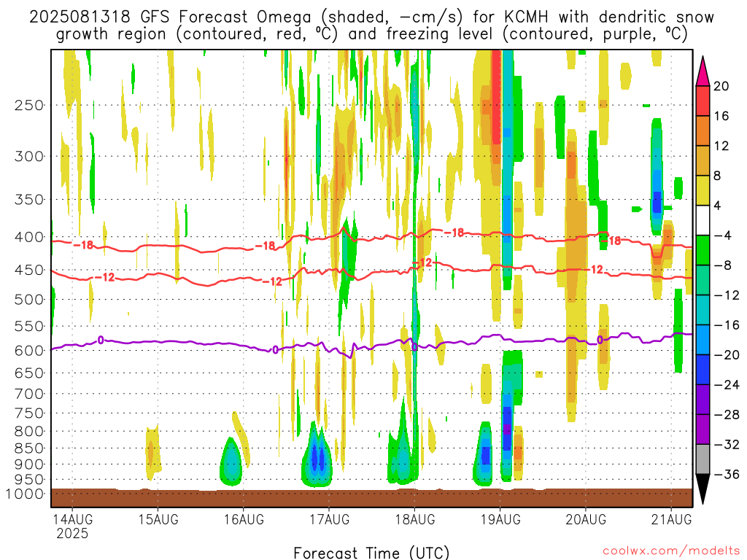Click the 21AUG time axis label
The height and width of the screenshot is (560, 747).
[x=671, y=519]
